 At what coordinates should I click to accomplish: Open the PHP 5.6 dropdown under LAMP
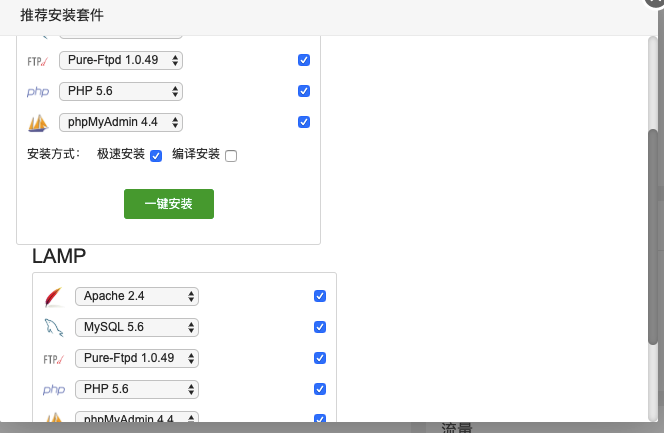(137, 389)
